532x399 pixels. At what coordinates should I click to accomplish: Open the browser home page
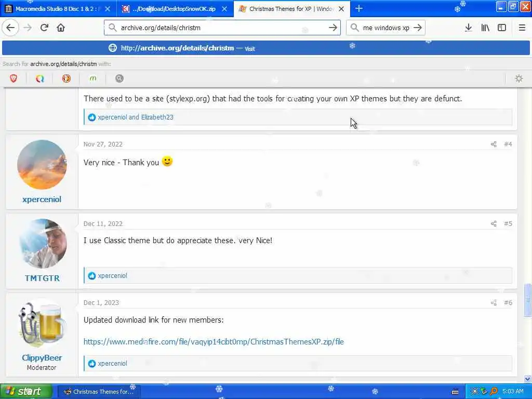click(61, 28)
